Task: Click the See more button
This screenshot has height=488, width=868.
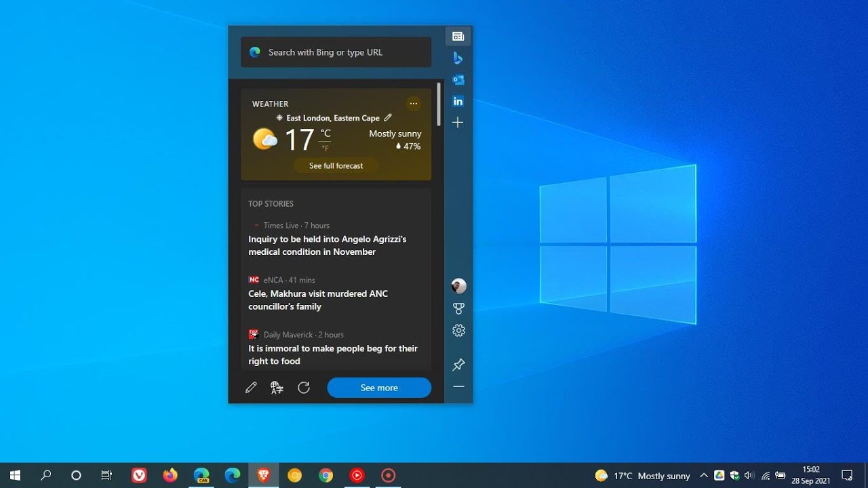Action: coord(379,388)
